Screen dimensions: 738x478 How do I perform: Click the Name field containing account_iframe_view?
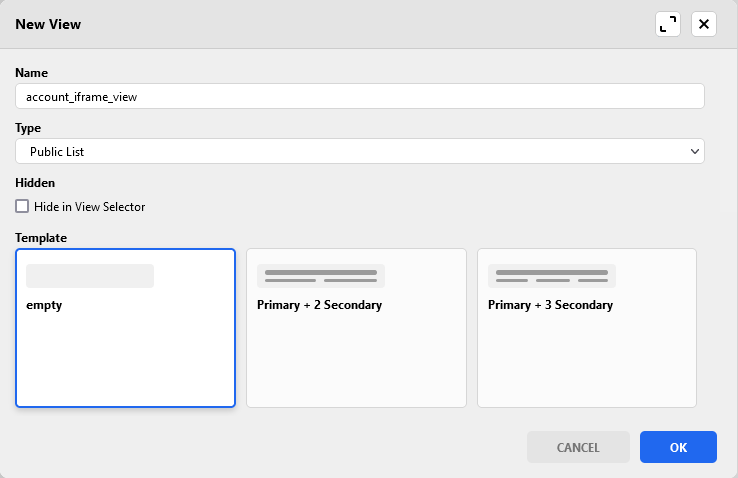click(x=360, y=96)
